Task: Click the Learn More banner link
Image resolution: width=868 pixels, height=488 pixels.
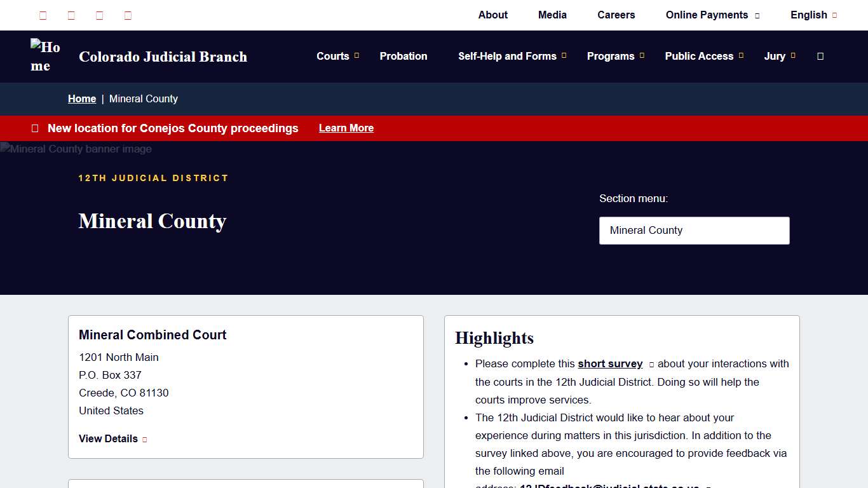Action: click(x=346, y=128)
